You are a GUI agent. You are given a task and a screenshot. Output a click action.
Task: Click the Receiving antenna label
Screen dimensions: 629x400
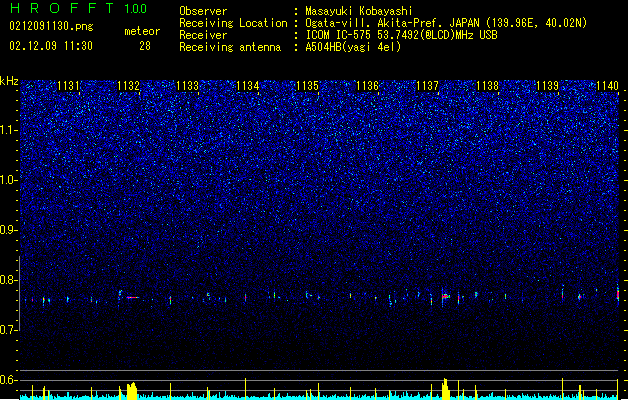point(230,47)
